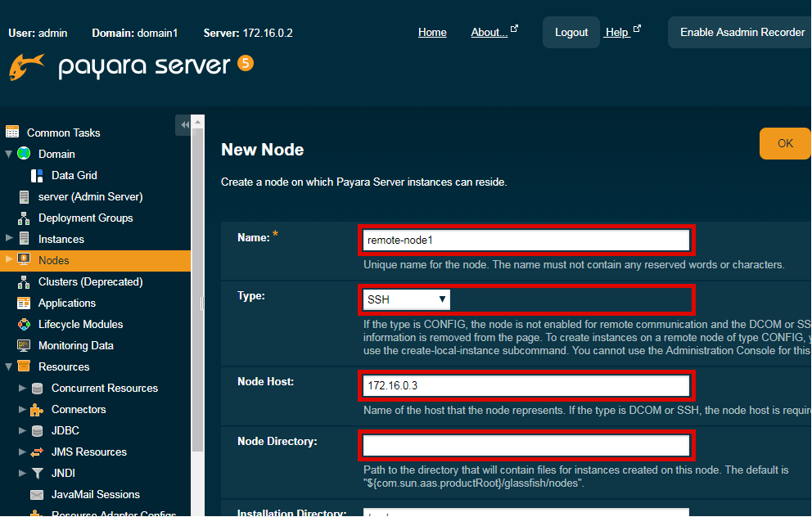Collapse the Domain tree node
The image size is (812, 517).
9,154
